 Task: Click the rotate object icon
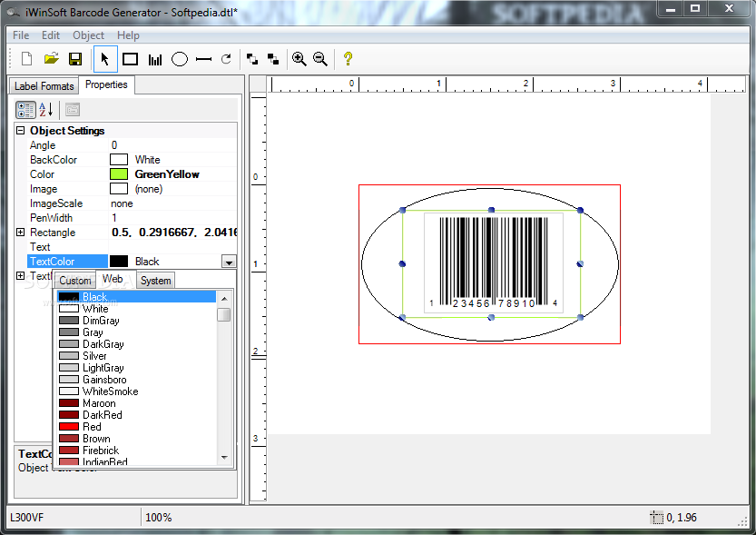(226, 59)
